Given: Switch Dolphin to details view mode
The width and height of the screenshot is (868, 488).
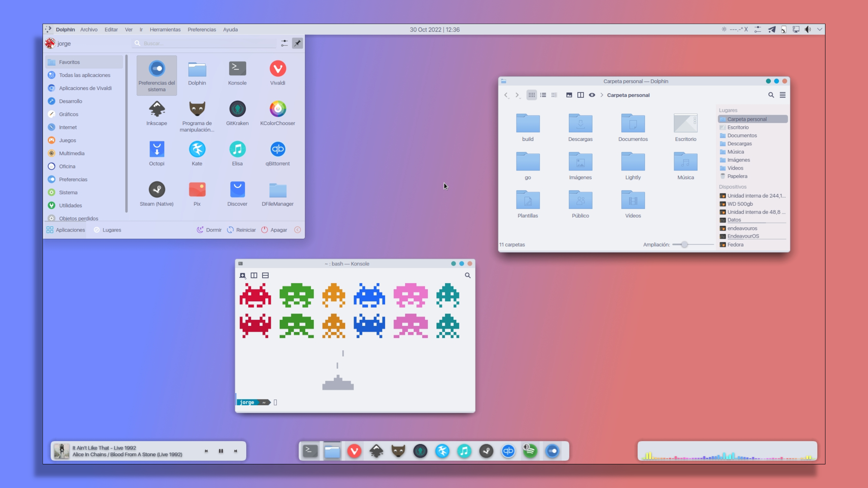Looking at the screenshot, I should tap(543, 95).
